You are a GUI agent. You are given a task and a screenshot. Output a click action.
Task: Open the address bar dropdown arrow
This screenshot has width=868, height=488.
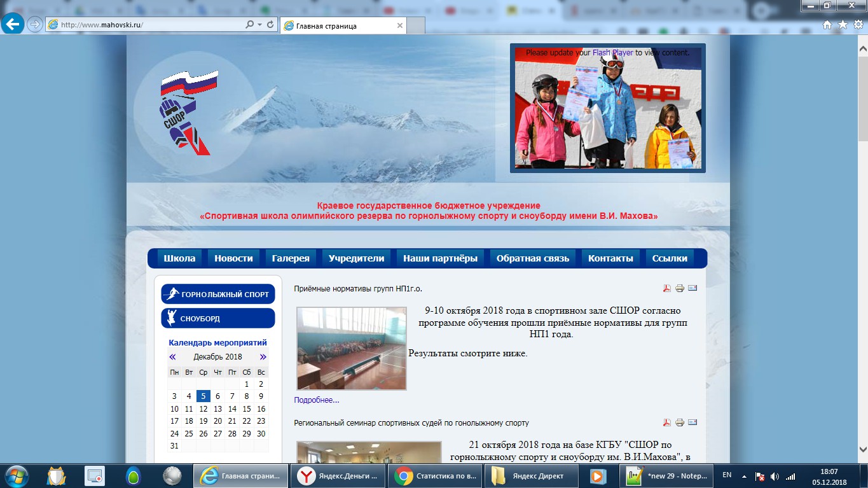[260, 25]
